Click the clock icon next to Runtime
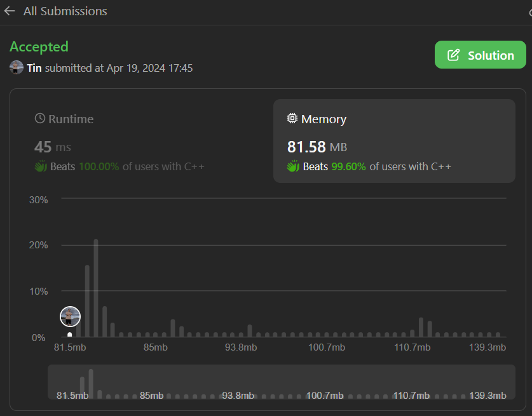This screenshot has width=532, height=416. (x=39, y=119)
